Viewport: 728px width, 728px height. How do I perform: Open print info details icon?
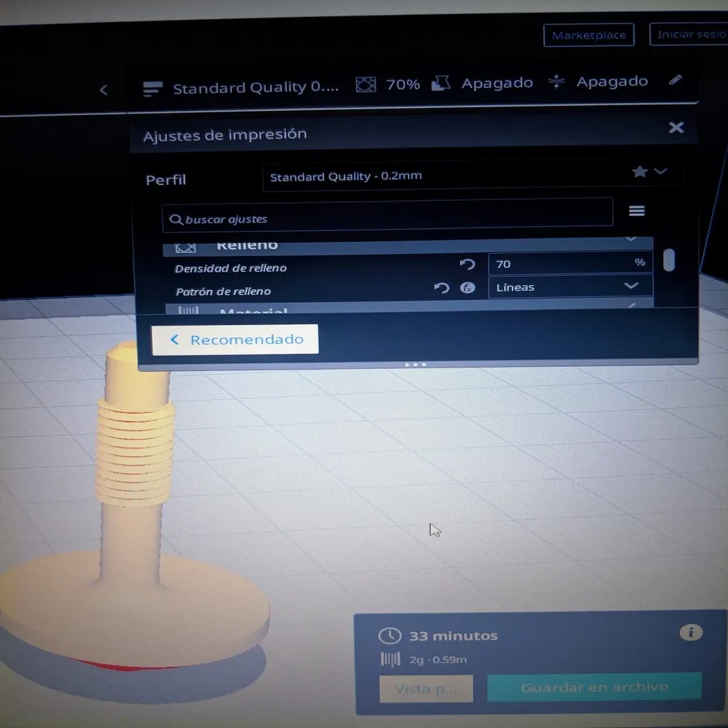pos(691,632)
